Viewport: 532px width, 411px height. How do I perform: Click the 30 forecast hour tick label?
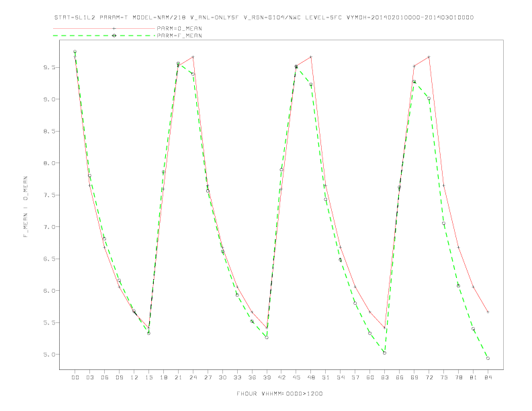tap(222, 377)
